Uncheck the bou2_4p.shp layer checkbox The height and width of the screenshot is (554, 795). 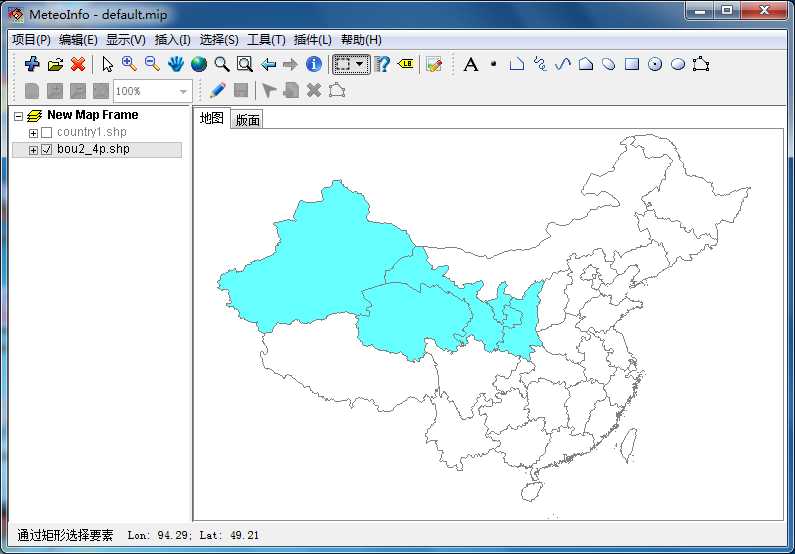pyautogui.click(x=47, y=150)
